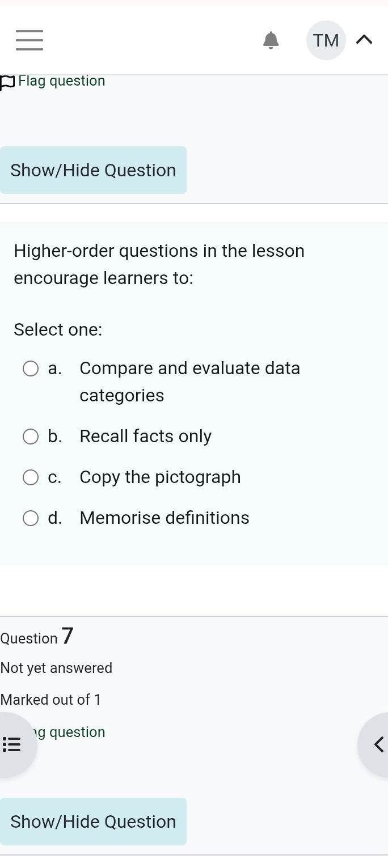
Task: Click the top 'Show/Hide Question' button
Action: coord(93,170)
